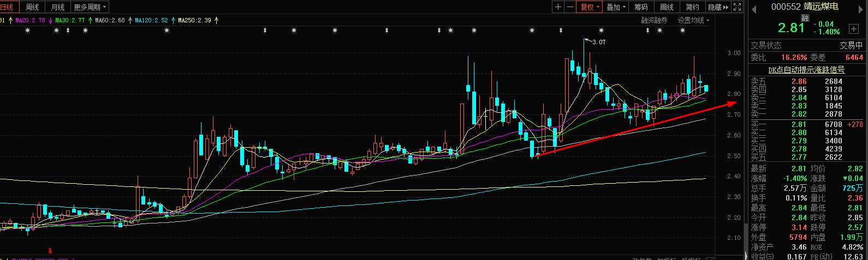The image size is (868, 260).
Task: Click the zoom out minus button
Action: click(570, 7)
